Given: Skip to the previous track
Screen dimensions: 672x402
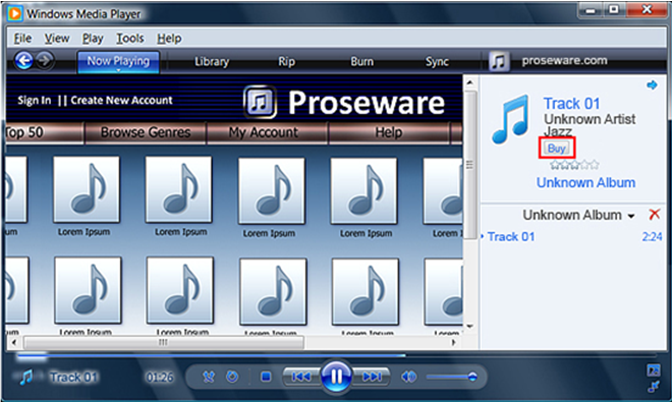Looking at the screenshot, I should coord(301,377).
